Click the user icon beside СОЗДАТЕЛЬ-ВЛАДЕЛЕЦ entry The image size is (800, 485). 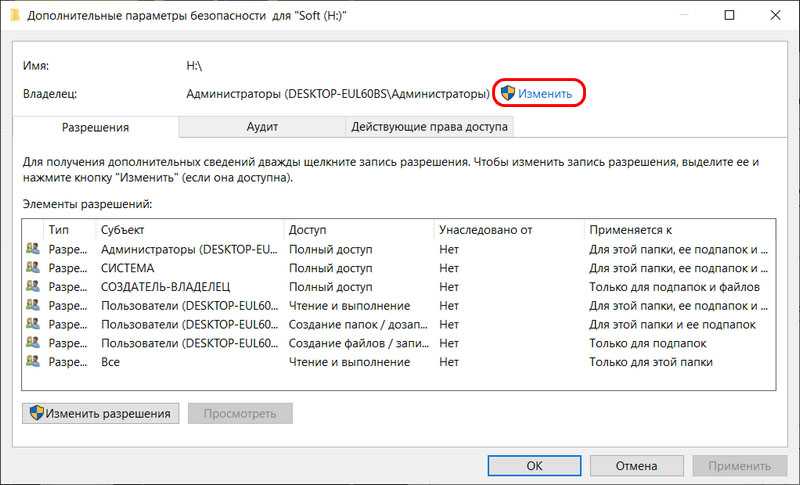coord(33,287)
